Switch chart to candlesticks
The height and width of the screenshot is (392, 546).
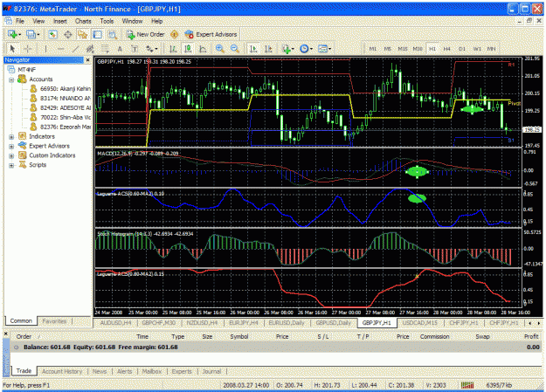[188, 49]
